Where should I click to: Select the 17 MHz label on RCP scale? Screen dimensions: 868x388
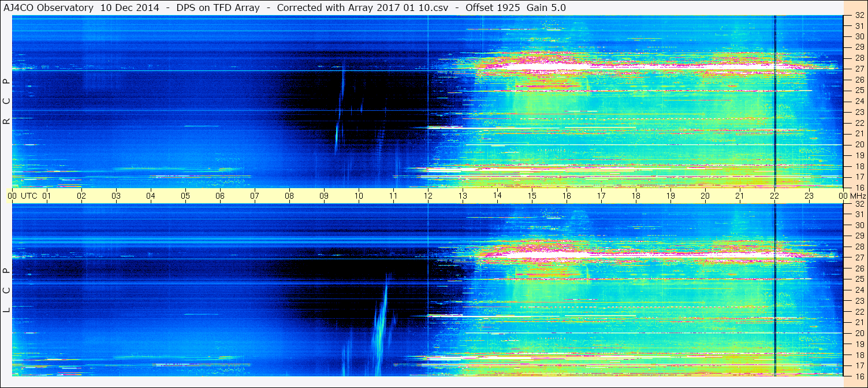(x=859, y=176)
